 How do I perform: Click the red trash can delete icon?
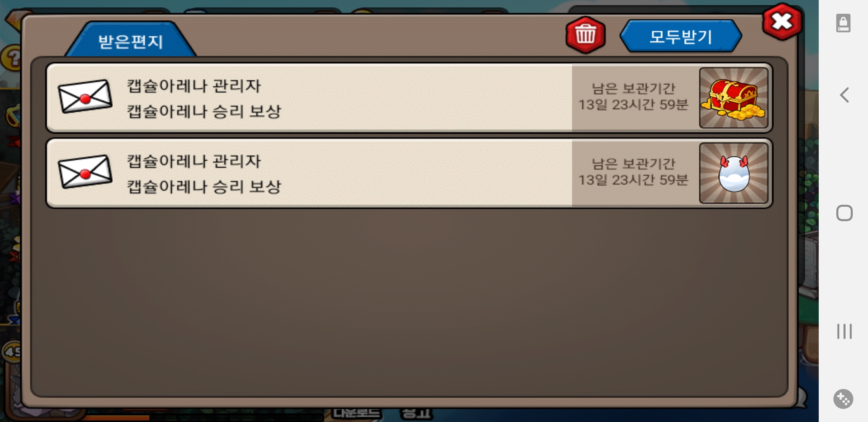click(585, 35)
